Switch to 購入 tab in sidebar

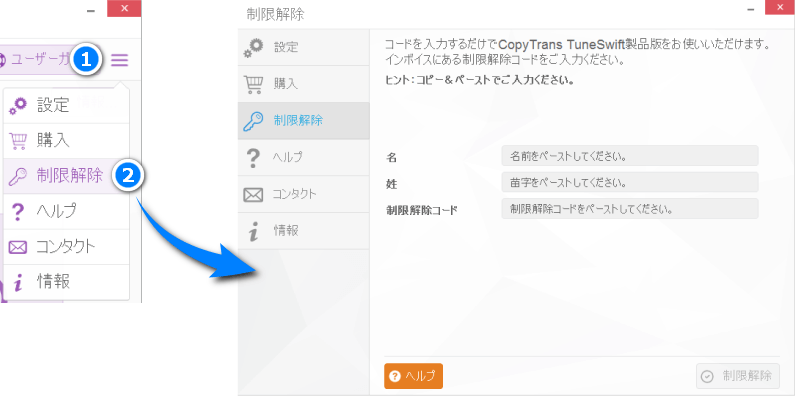coord(303,84)
